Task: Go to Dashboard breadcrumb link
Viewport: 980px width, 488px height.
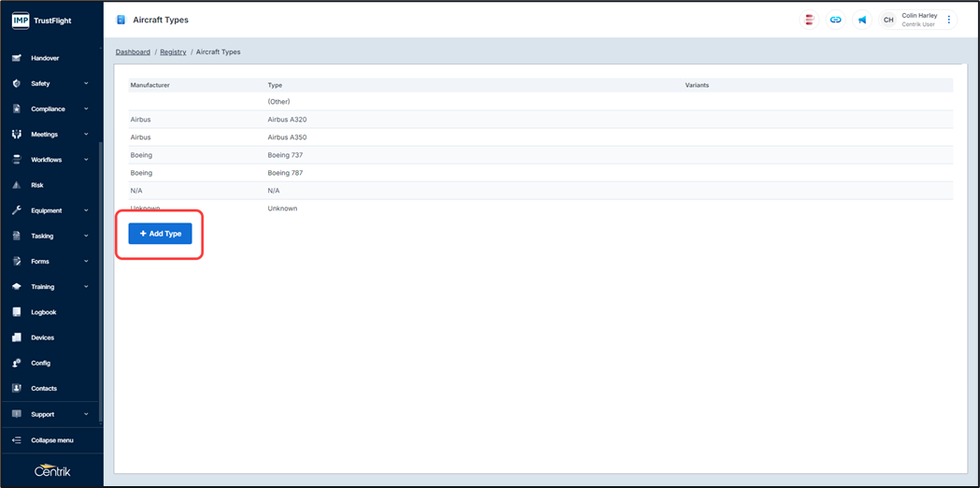Action: [x=133, y=52]
